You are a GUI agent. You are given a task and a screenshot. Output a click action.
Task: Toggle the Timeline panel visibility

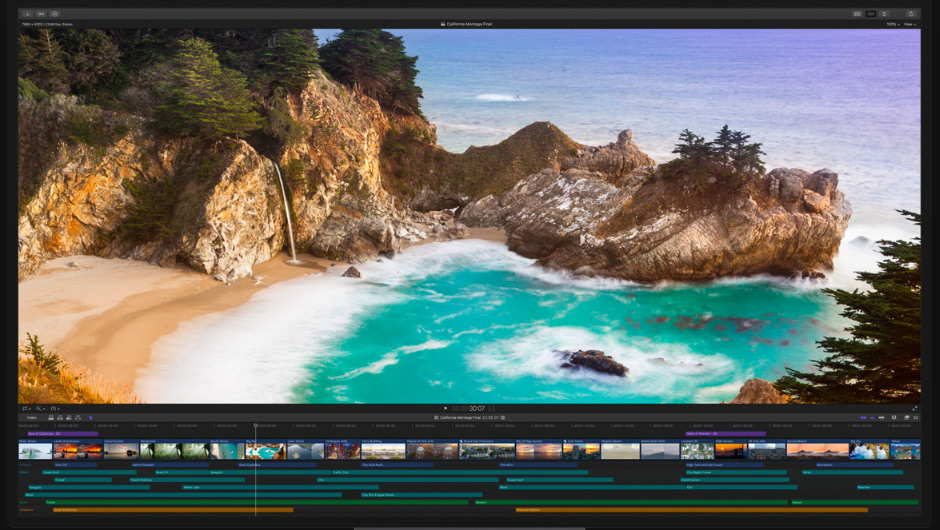[871, 14]
